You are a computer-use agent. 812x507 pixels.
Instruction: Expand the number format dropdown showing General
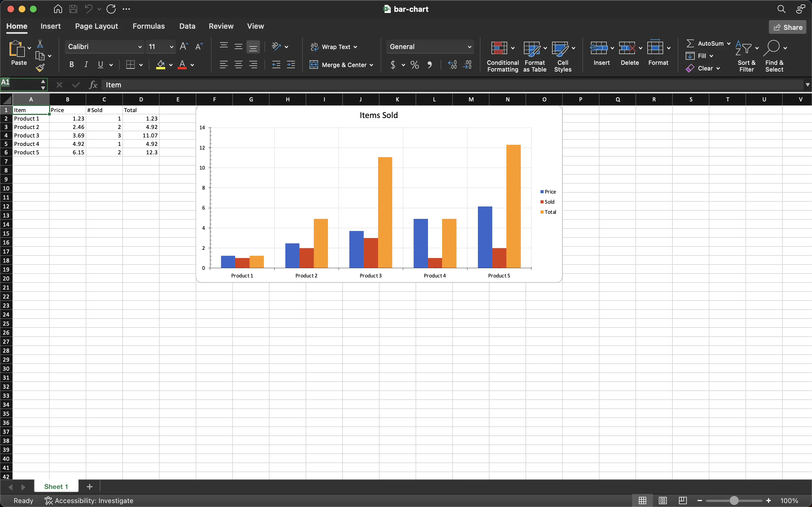(469, 46)
